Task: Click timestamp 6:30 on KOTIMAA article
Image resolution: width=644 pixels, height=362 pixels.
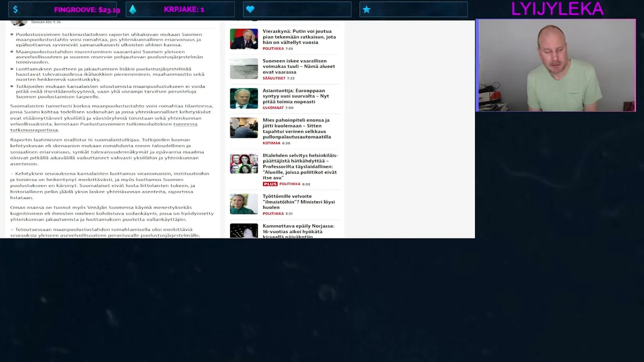Action: 286,143
